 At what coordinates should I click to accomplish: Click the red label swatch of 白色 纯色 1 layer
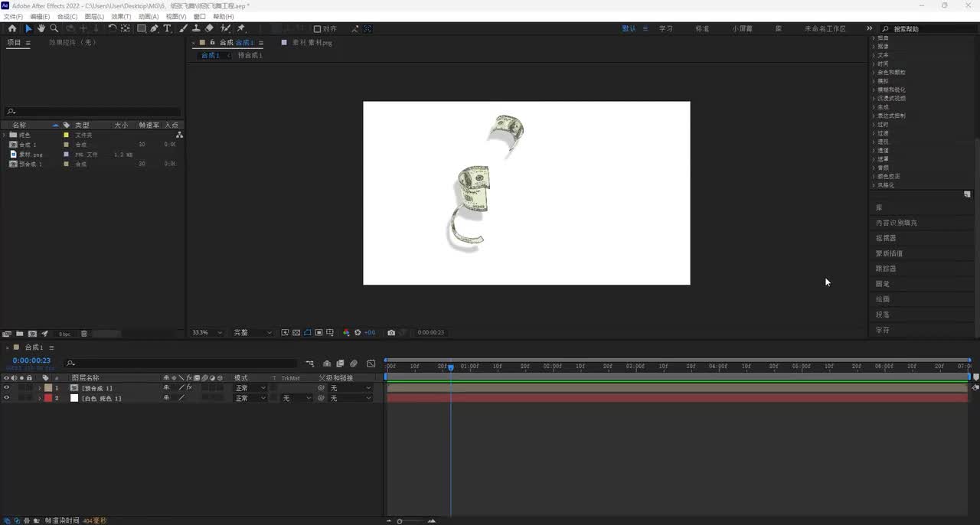pyautogui.click(x=48, y=398)
